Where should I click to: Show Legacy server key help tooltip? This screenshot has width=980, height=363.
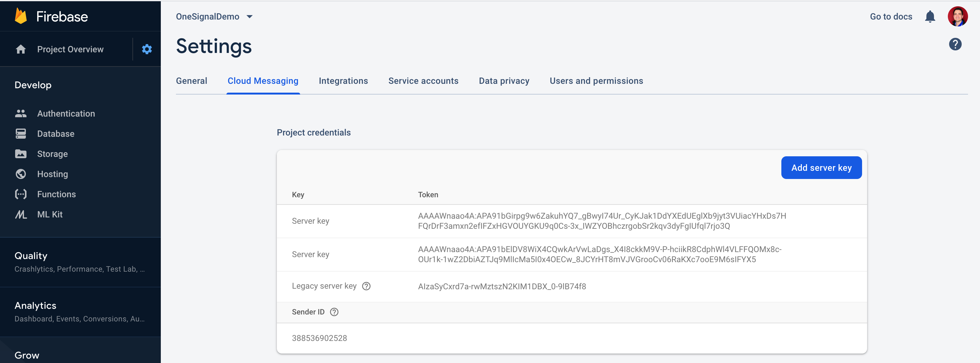pos(366,286)
